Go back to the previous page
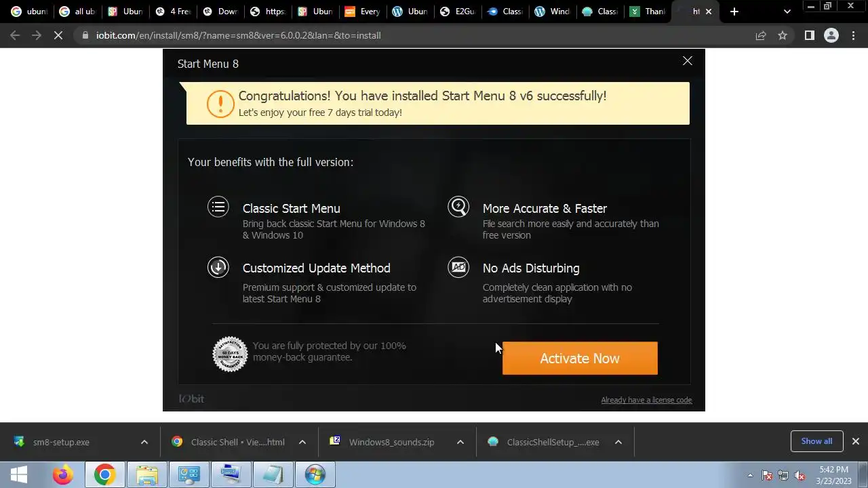 click(x=15, y=35)
